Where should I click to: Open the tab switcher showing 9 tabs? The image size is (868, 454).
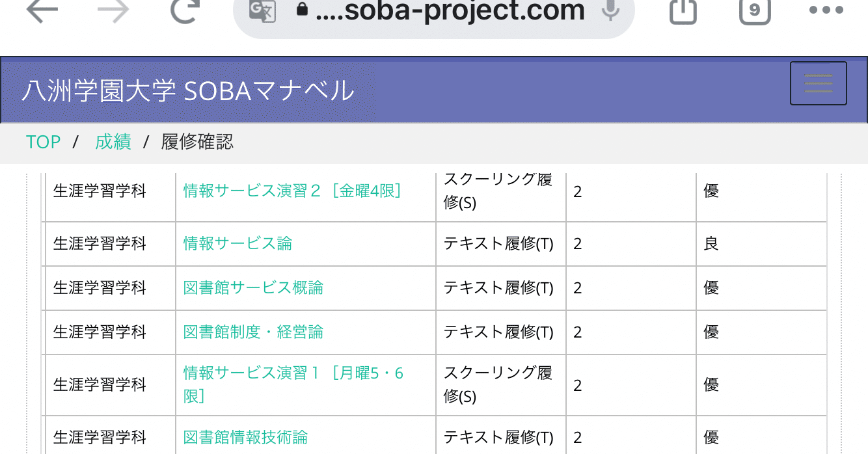(754, 10)
